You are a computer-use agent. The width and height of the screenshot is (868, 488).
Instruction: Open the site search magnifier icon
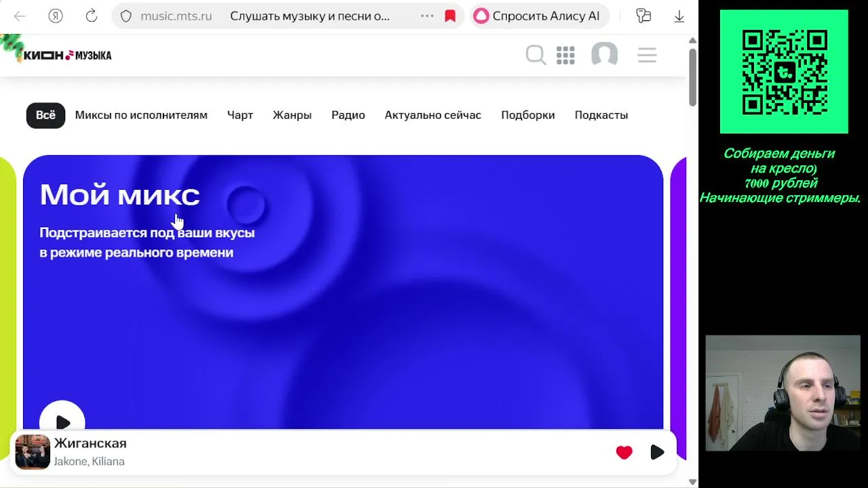[536, 55]
